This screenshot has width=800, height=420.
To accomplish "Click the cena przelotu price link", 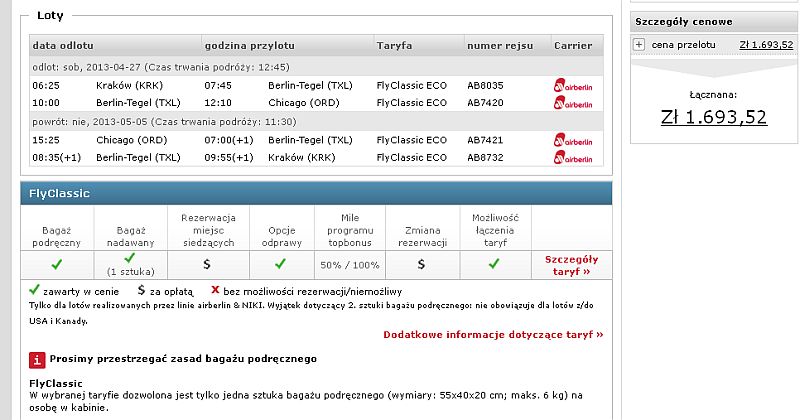I will pos(766,45).
